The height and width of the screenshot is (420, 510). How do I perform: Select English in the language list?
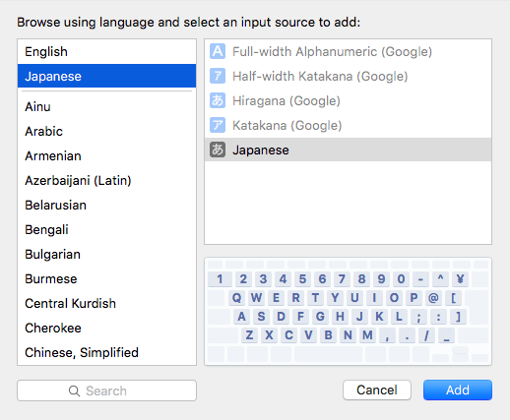click(106, 52)
